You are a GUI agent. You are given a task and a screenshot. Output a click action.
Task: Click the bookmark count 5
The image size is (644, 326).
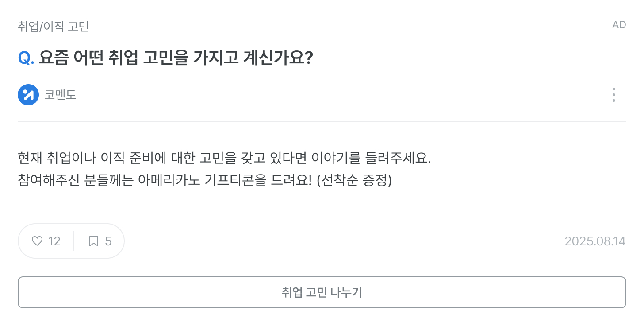108,241
